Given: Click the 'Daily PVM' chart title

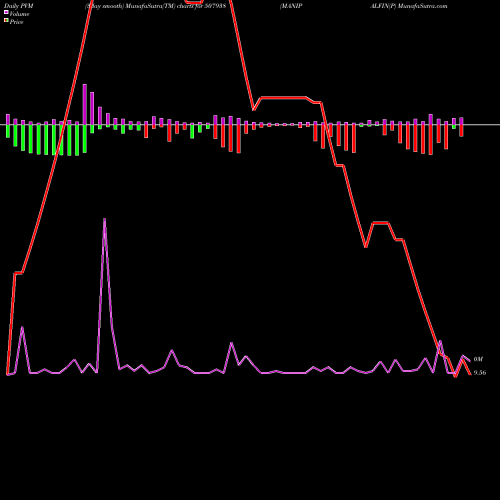Looking at the screenshot, I should 19,6.
